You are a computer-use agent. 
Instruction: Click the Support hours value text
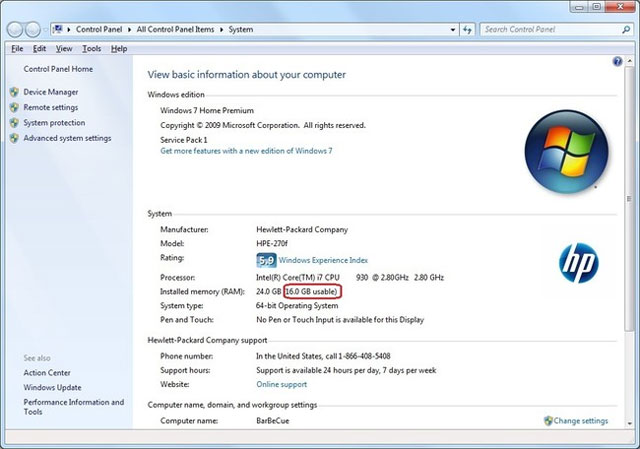(346, 370)
